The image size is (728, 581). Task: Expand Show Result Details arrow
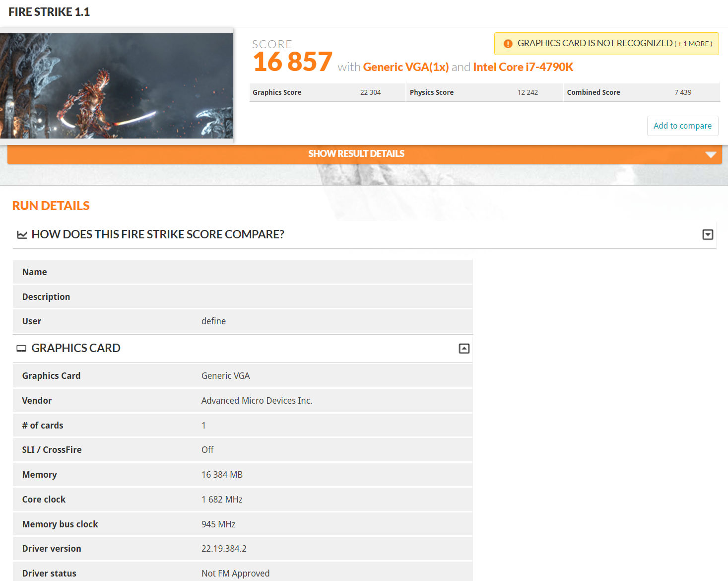(711, 154)
